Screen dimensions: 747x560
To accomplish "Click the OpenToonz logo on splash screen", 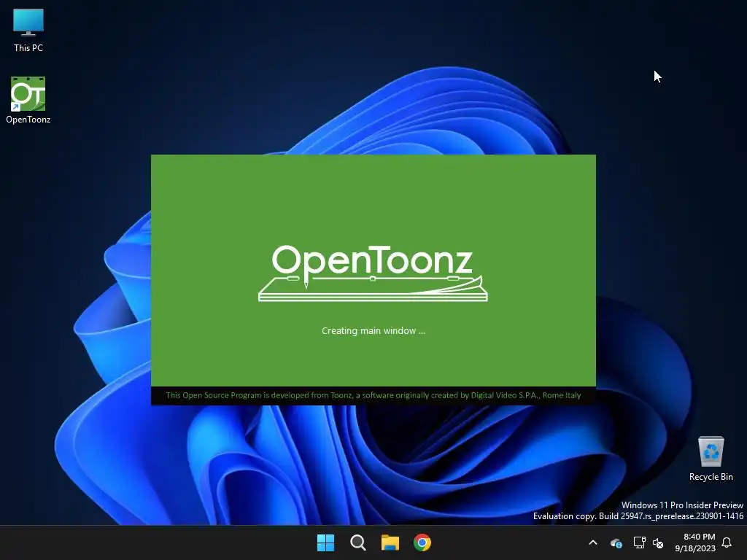I will click(x=373, y=273).
